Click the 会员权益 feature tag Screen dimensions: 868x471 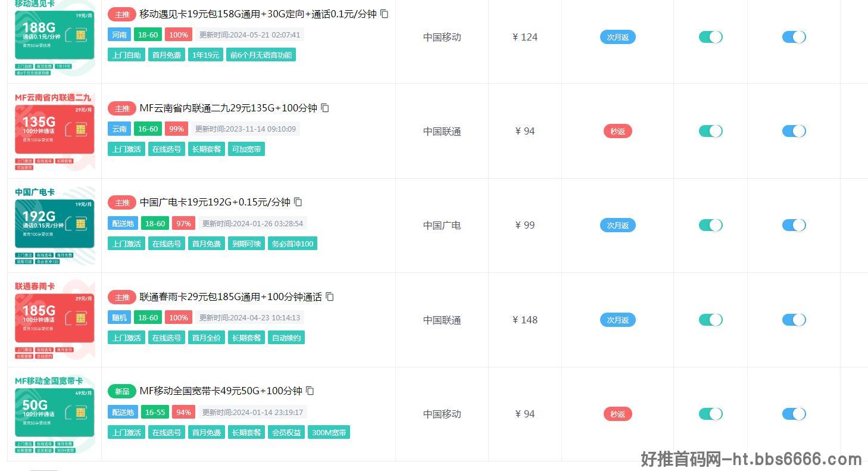pyautogui.click(x=286, y=432)
